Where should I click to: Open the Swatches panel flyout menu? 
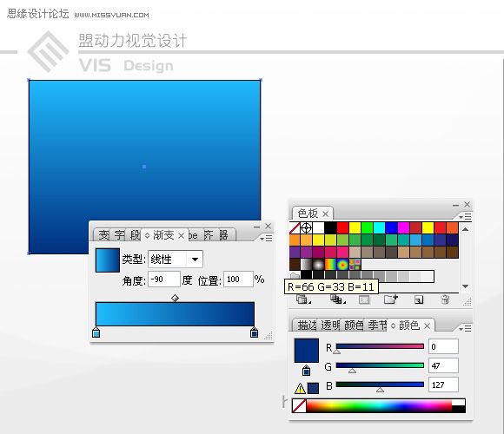(x=465, y=217)
